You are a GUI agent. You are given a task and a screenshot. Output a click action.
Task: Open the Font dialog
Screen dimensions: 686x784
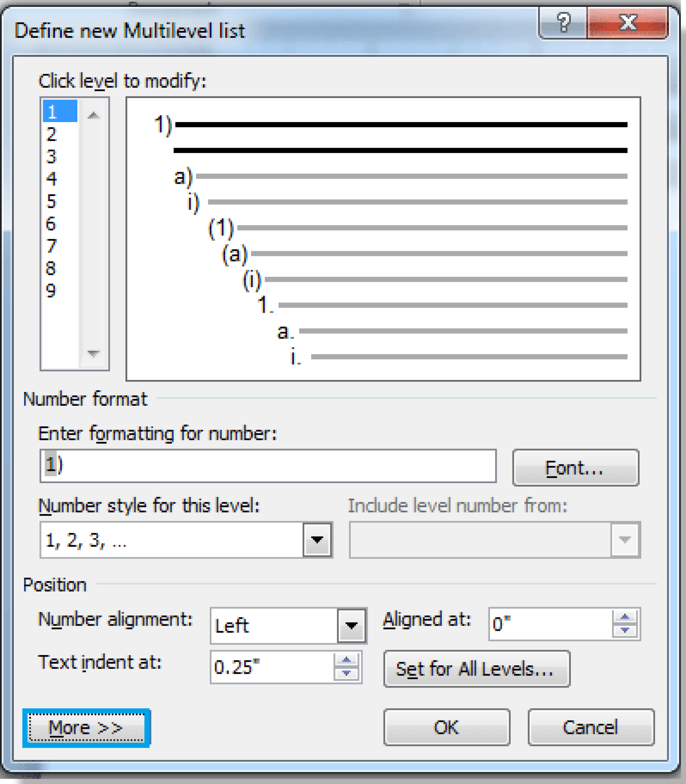pos(576,467)
